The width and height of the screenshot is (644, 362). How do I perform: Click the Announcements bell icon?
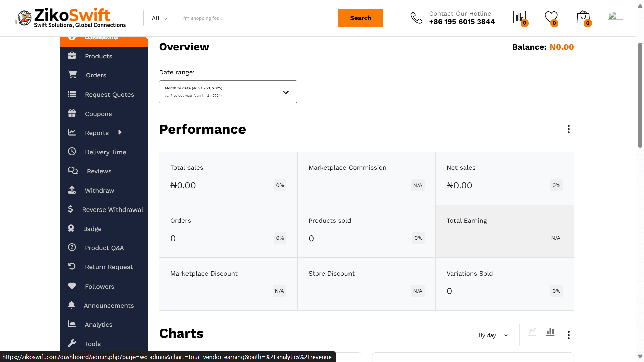point(71,305)
